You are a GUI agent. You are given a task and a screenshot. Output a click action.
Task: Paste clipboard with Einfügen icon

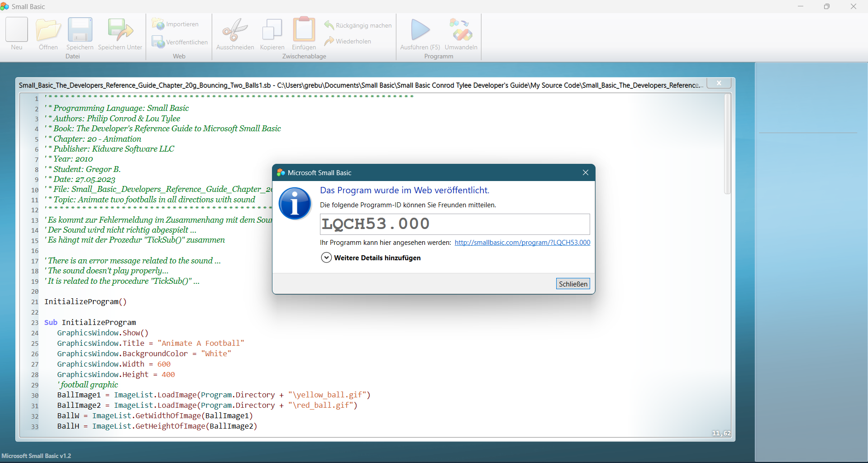click(x=304, y=34)
